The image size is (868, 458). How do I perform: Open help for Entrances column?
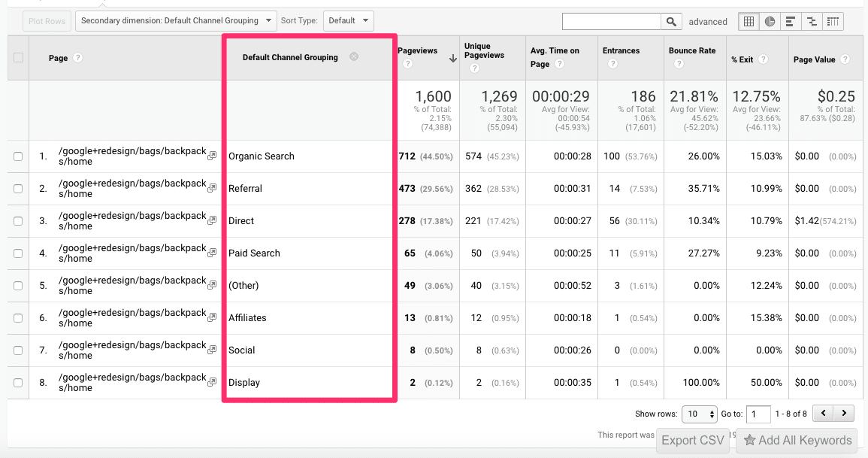[612, 64]
